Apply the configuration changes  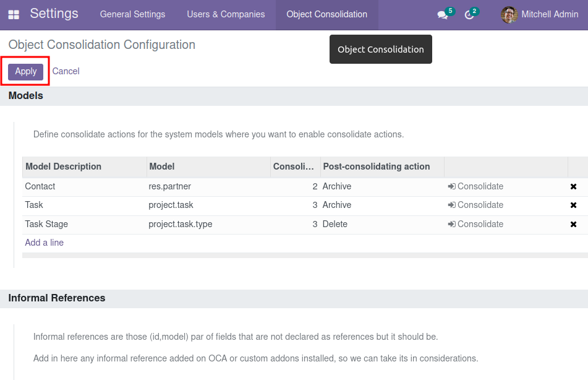click(x=26, y=71)
